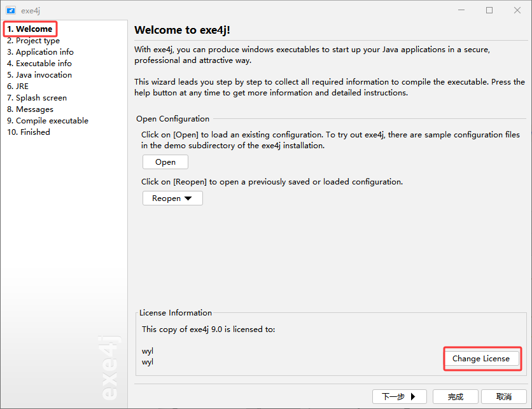Click the 'Open Configuration' section label
Screen dimensions: 532x409
click(x=172, y=119)
